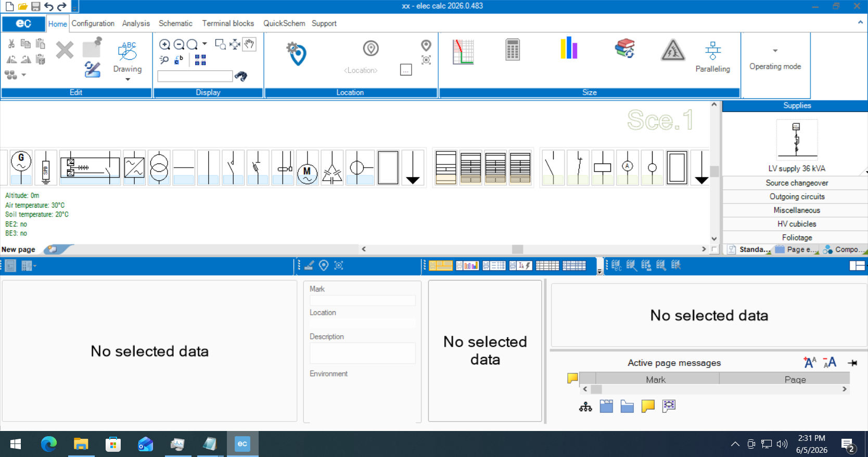The image size is (868, 457).
Task: Click the time-current curves icon
Action: pyautogui.click(x=463, y=52)
